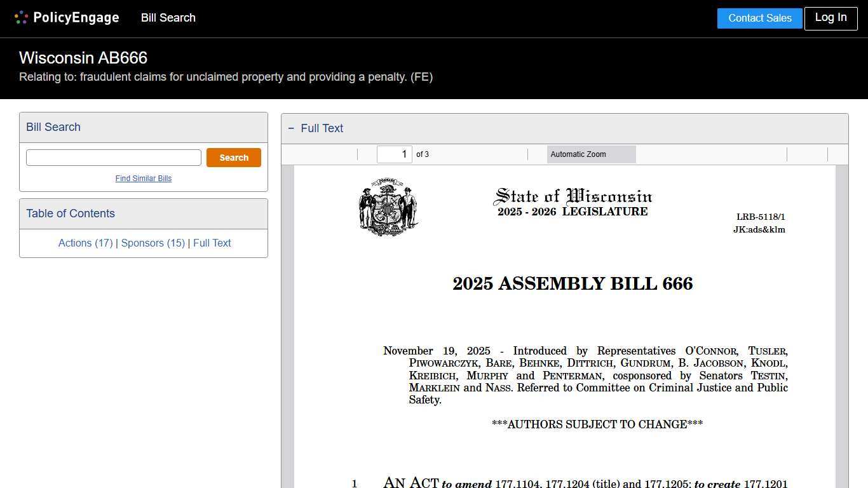Open the Sponsors (15) section
868x488 pixels.
coord(153,243)
